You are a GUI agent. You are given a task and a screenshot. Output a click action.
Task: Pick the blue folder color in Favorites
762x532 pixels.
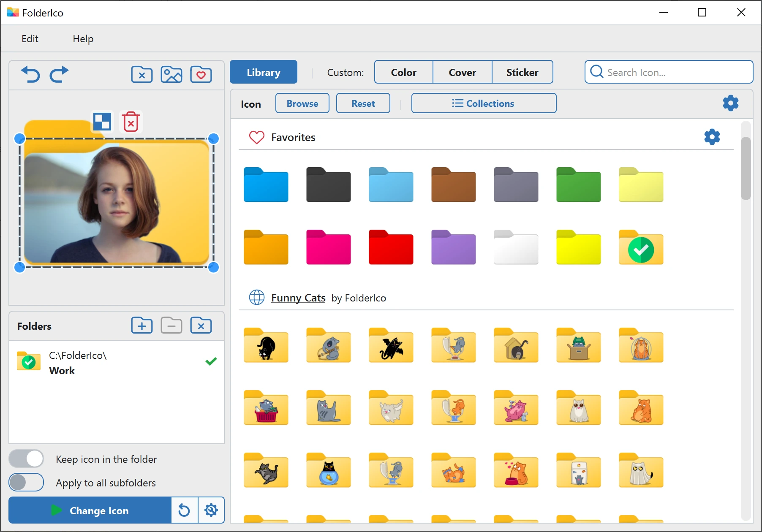266,185
